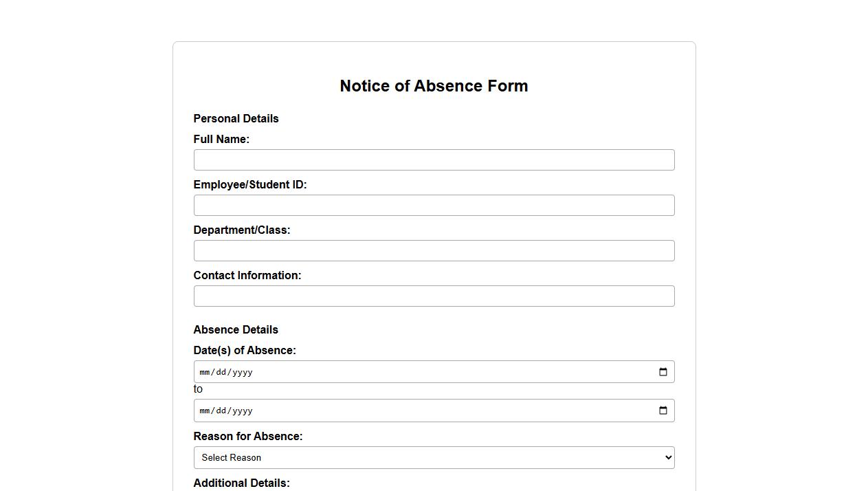Click the Notice of Absence Form title
This screenshot has height=491, width=868.
pyautogui.click(x=434, y=86)
